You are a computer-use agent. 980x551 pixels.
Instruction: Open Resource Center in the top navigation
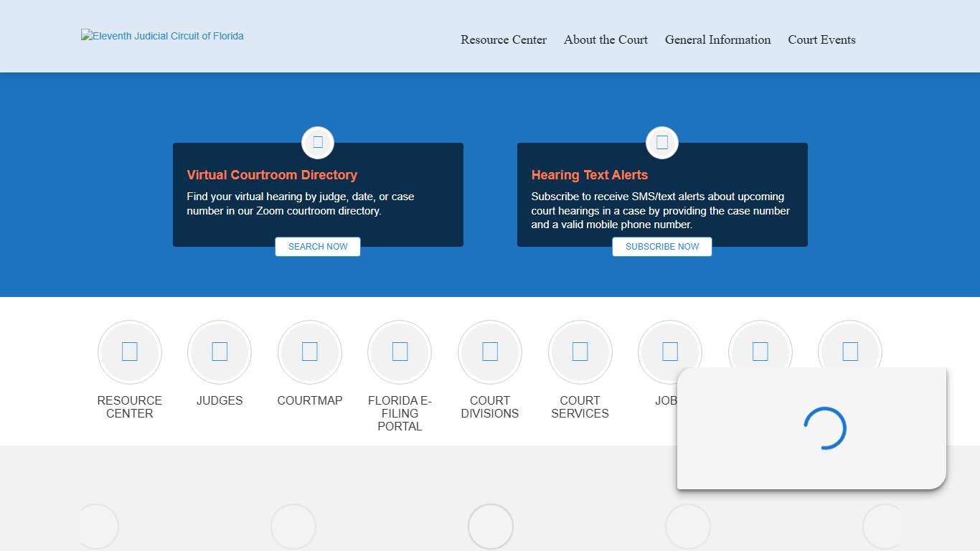point(504,40)
